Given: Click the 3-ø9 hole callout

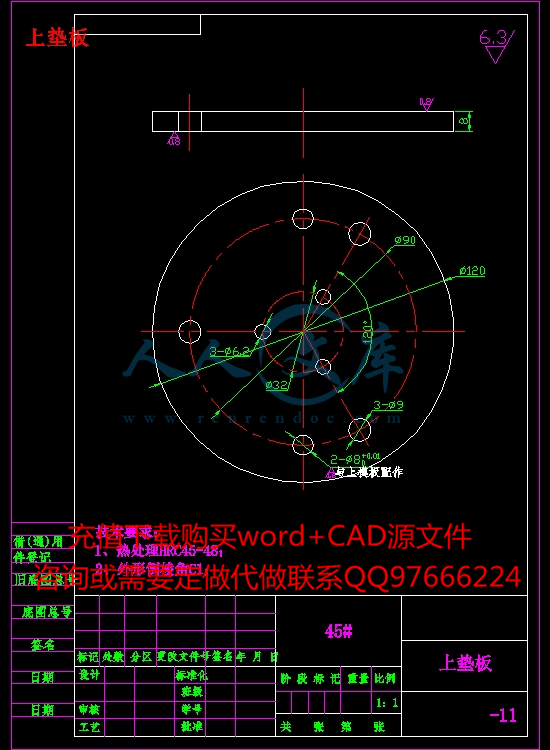Looking at the screenshot, I should pos(388,405).
